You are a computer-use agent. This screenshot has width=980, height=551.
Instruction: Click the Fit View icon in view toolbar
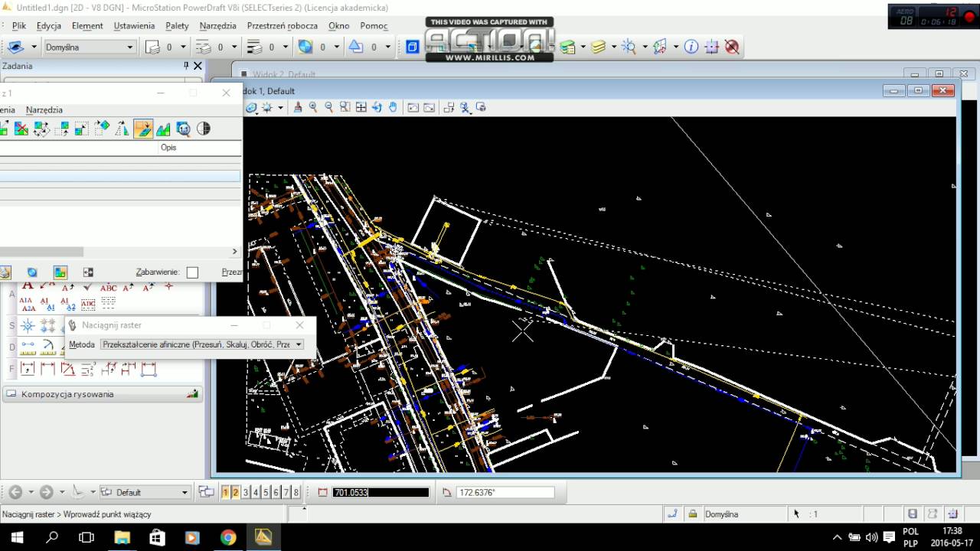(361, 108)
